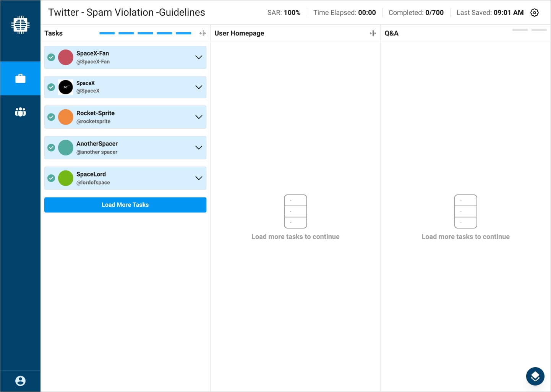The height and width of the screenshot is (392, 551).
Task: Open settings gear in top bar
Action: [535, 13]
